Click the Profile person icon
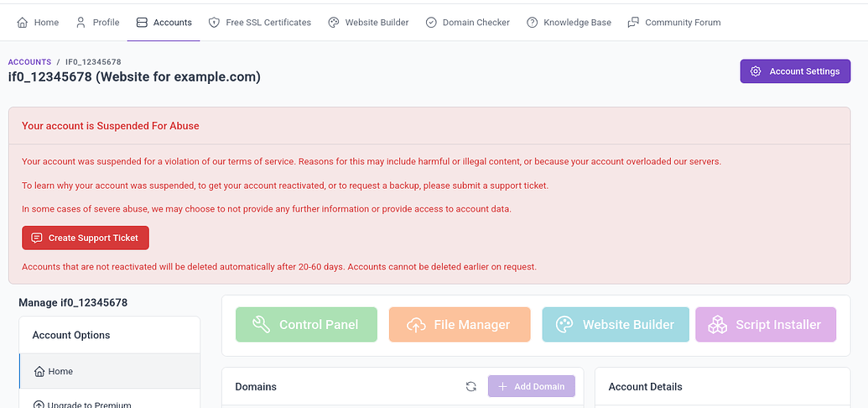The image size is (868, 408). 81,23
